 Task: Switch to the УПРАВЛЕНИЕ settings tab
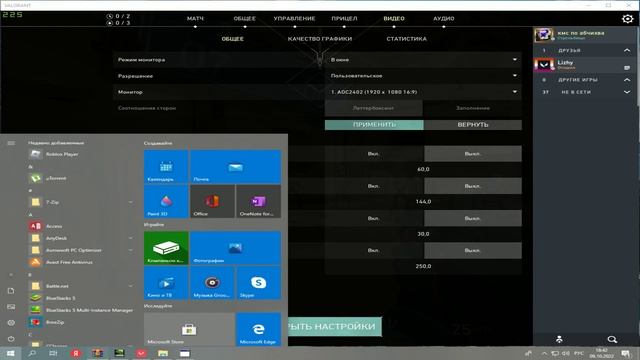(294, 19)
